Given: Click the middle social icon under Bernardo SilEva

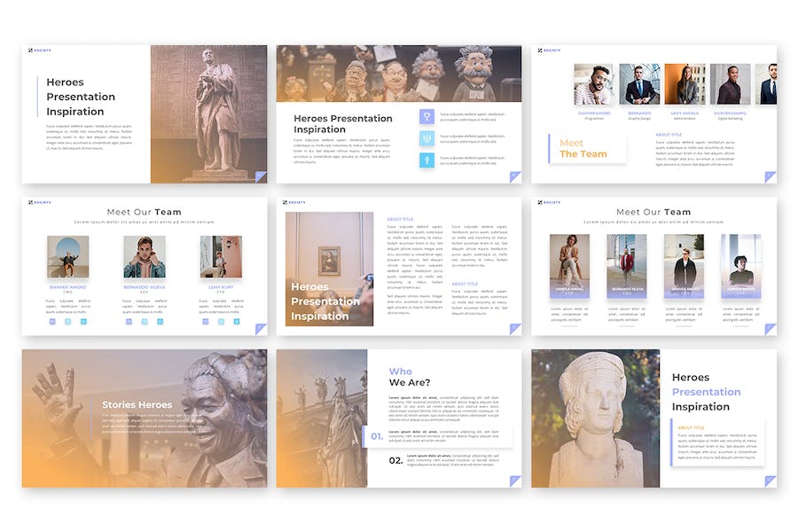Looking at the screenshot, I should (x=145, y=321).
